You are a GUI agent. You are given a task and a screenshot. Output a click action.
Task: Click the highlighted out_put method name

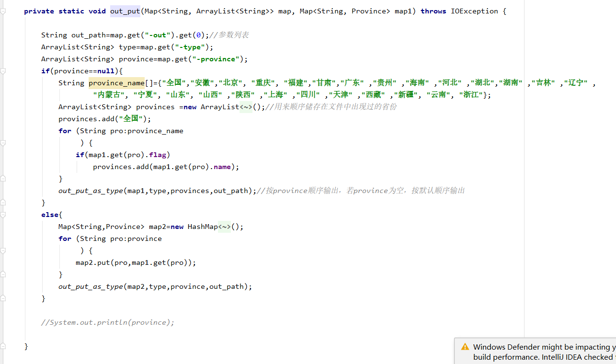pos(125,11)
